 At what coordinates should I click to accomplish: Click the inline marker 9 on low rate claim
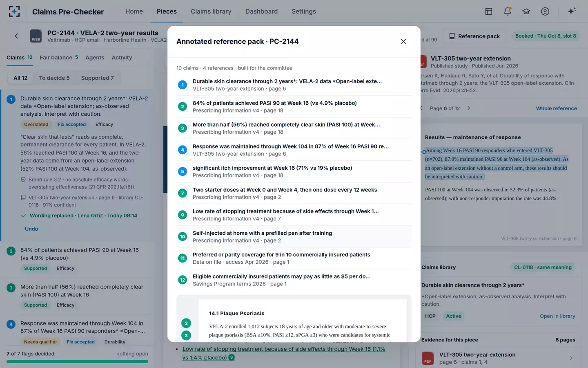[232, 357]
